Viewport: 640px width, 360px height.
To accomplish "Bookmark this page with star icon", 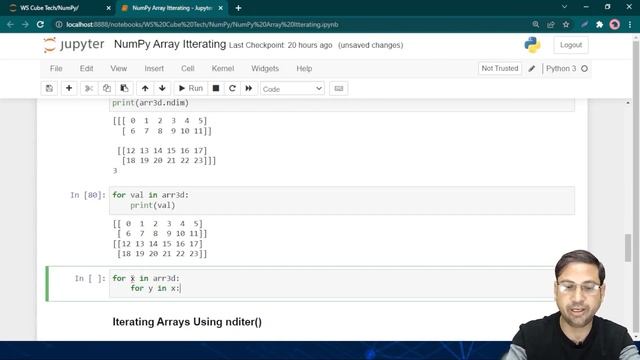I will (x=566, y=24).
